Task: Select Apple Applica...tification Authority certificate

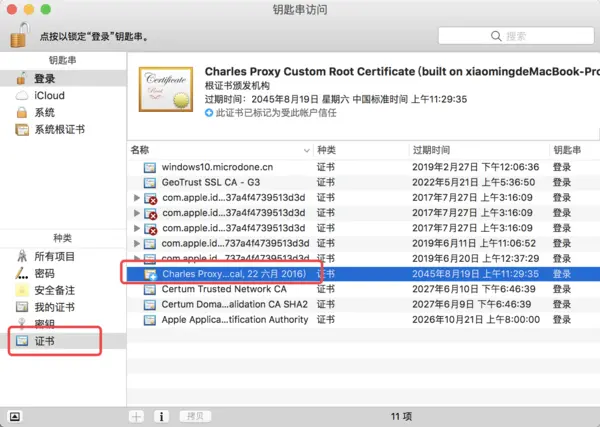Action: [x=364, y=320]
